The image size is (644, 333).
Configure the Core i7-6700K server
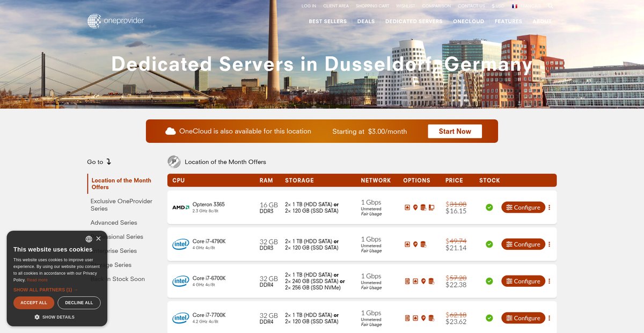point(523,281)
